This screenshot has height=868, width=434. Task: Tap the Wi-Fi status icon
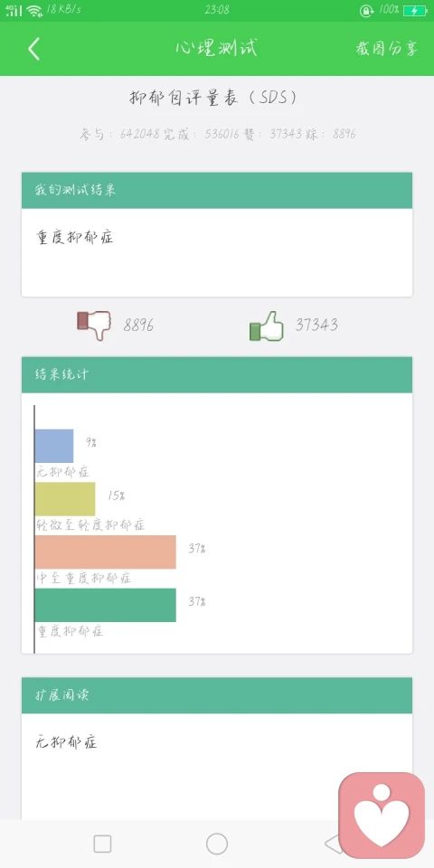34,10
